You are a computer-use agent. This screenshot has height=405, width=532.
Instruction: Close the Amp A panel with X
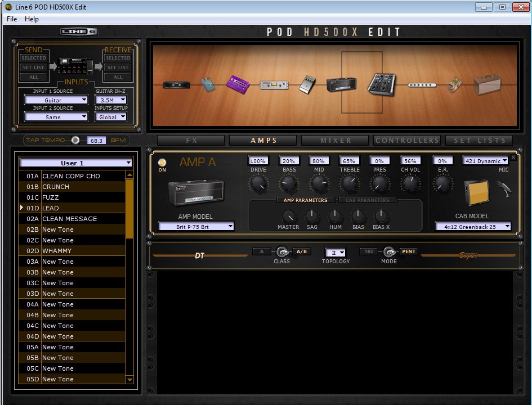pyautogui.click(x=513, y=157)
